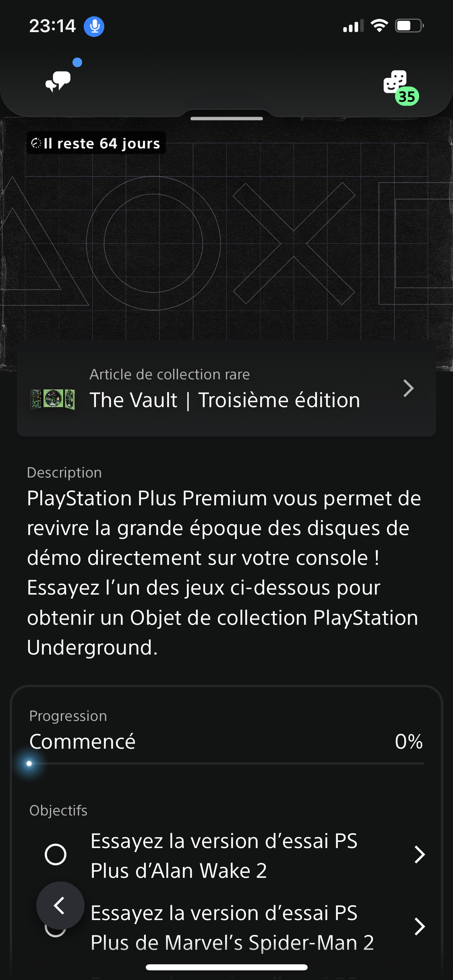Tap the blue microphone indicator in status bar
453x980 pixels.
[94, 27]
